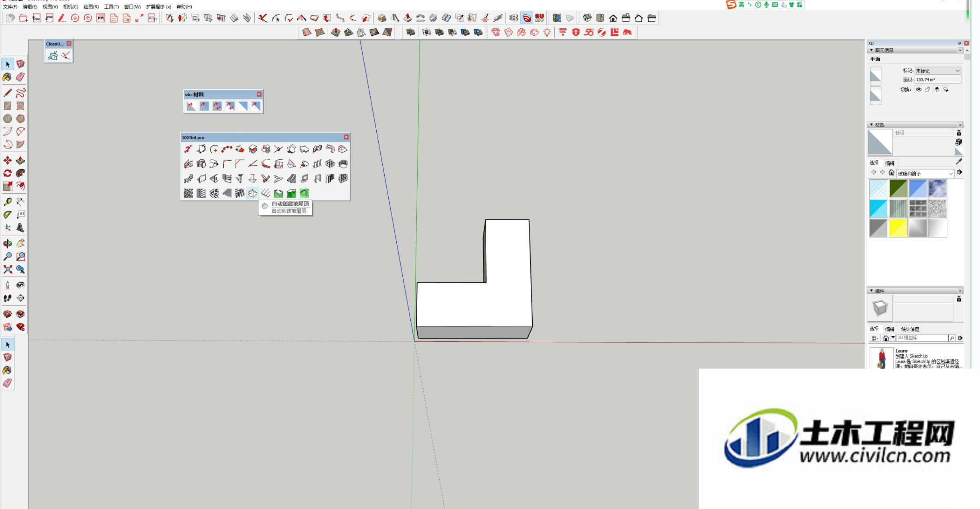The height and width of the screenshot is (509, 980).
Task: Click the Sogou input method language indicator
Action: [741, 5]
